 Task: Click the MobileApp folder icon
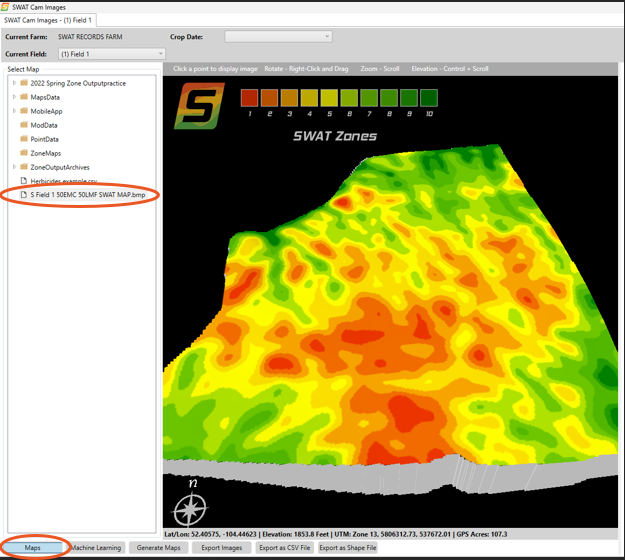(x=24, y=111)
